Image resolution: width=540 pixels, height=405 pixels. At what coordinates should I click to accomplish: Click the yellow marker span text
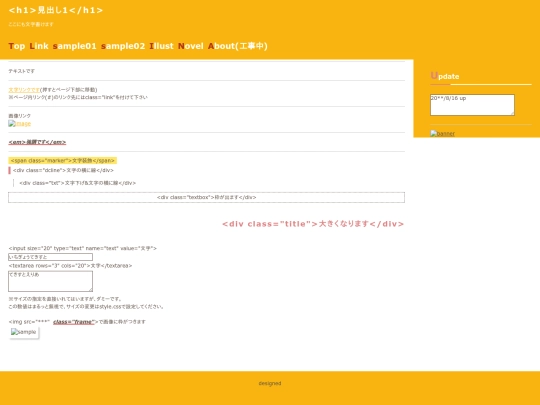[62, 160]
